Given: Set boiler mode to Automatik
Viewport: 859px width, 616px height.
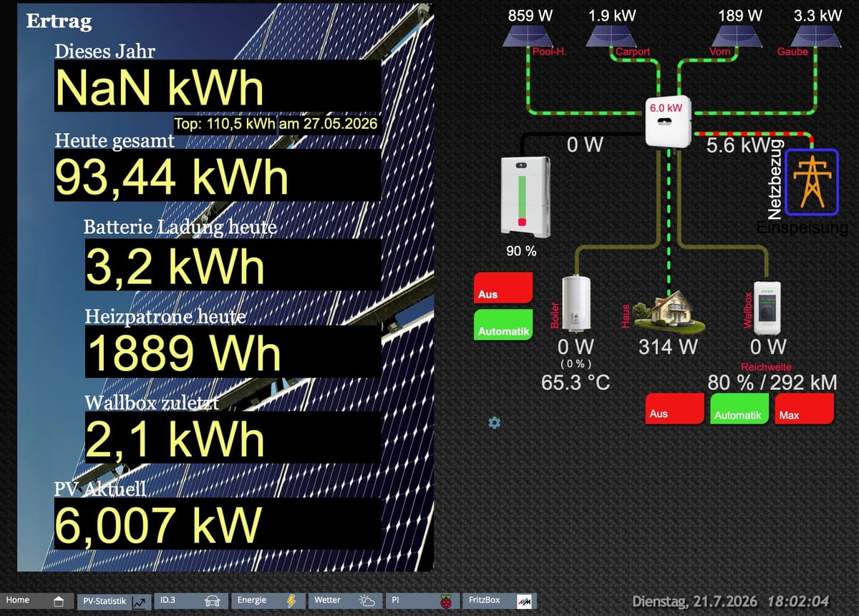Looking at the screenshot, I should (503, 325).
